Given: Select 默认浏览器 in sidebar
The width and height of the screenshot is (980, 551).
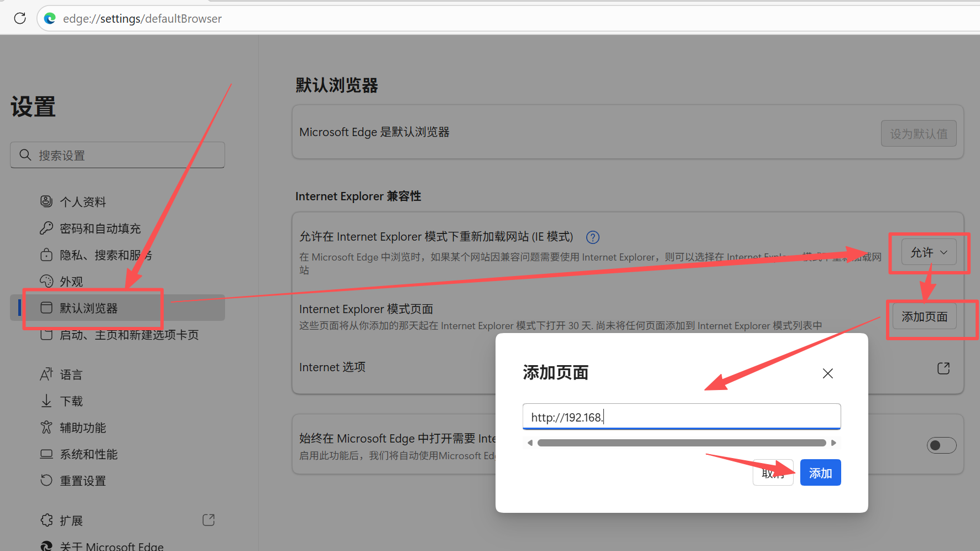Looking at the screenshot, I should point(117,308).
